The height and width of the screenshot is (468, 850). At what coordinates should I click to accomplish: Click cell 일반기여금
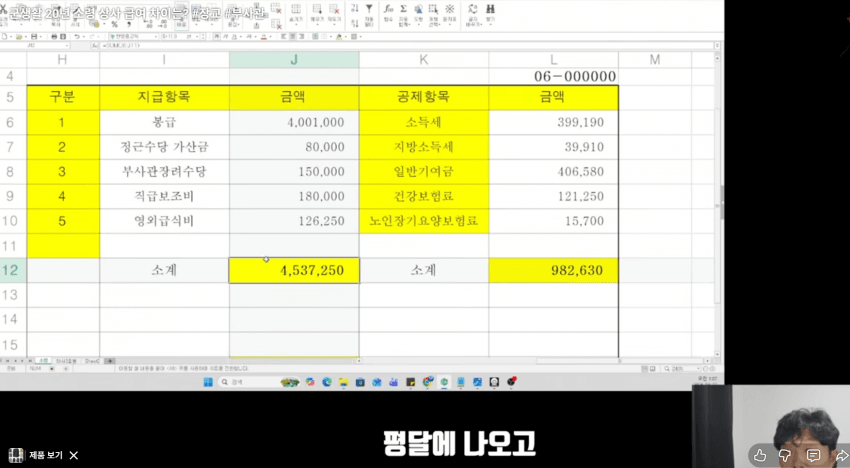click(423, 172)
